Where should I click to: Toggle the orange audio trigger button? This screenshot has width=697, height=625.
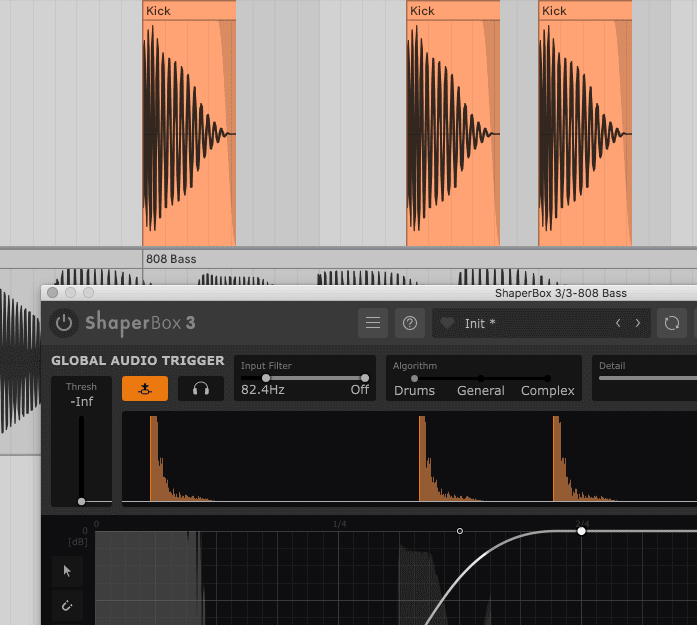(x=145, y=389)
